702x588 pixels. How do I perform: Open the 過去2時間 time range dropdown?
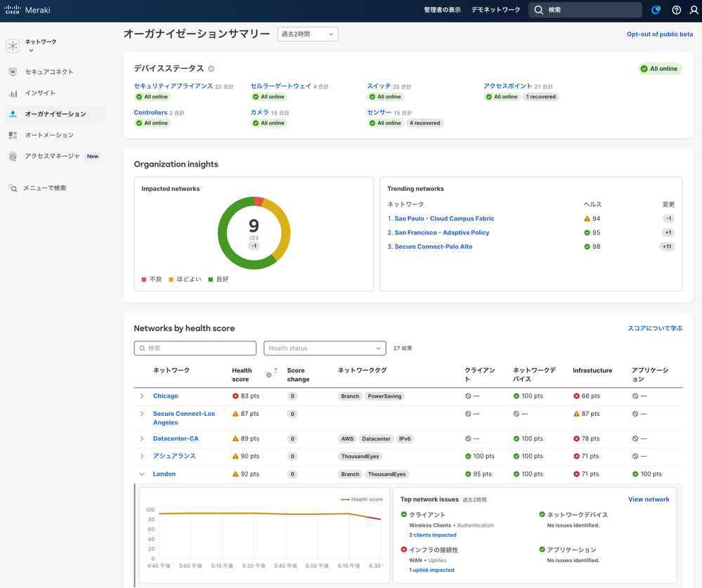point(308,34)
